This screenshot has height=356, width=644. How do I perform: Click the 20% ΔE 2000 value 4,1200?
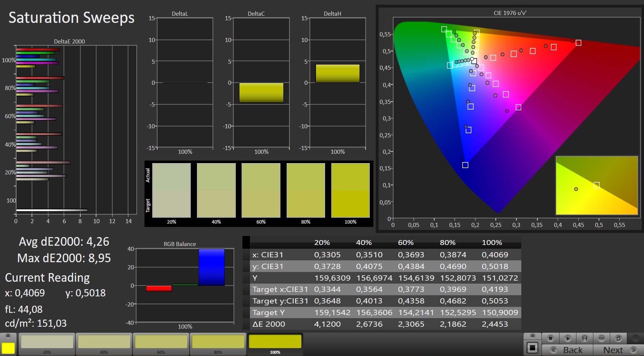[327, 324]
